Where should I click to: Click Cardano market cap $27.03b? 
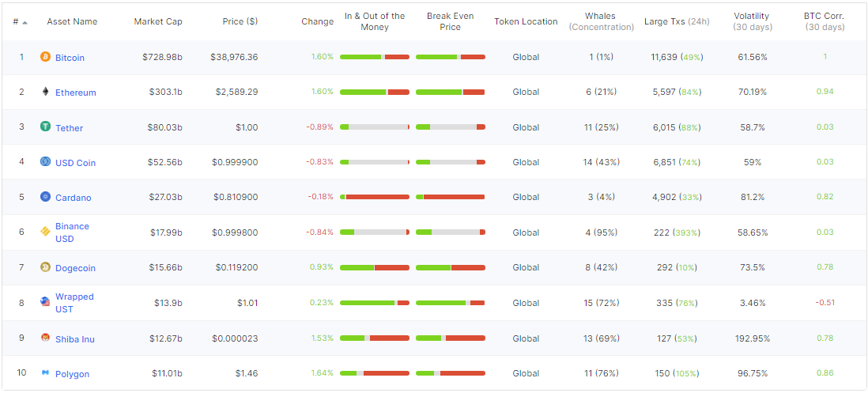(x=165, y=197)
